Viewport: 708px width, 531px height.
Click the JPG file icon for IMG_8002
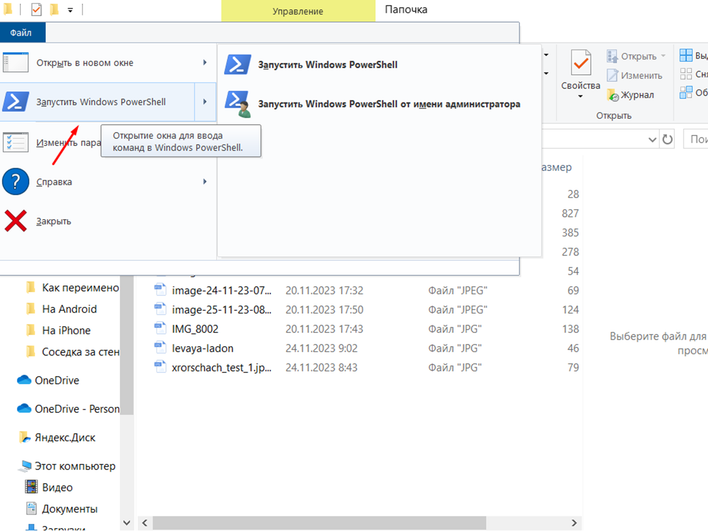pyautogui.click(x=160, y=328)
